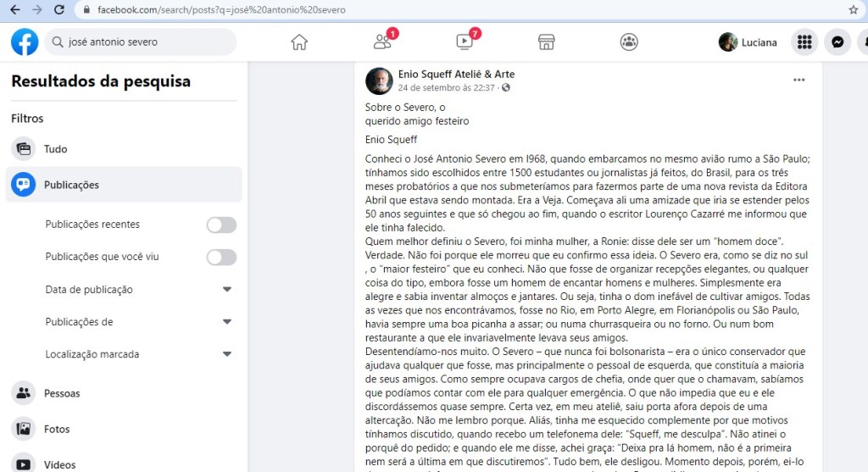The image size is (868, 472).
Task: Click the Facebook search field
Action: (x=140, y=42)
